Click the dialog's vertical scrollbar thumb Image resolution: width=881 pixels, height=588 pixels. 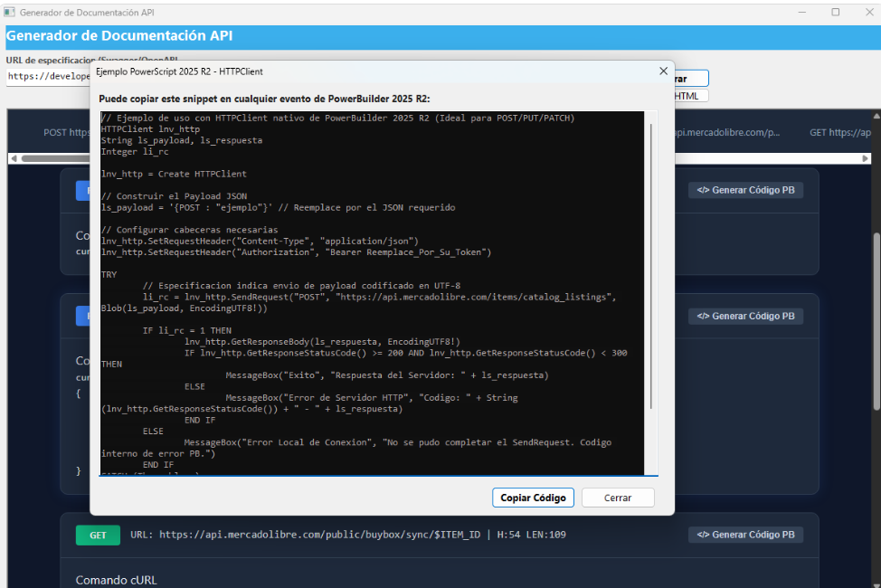(650, 265)
